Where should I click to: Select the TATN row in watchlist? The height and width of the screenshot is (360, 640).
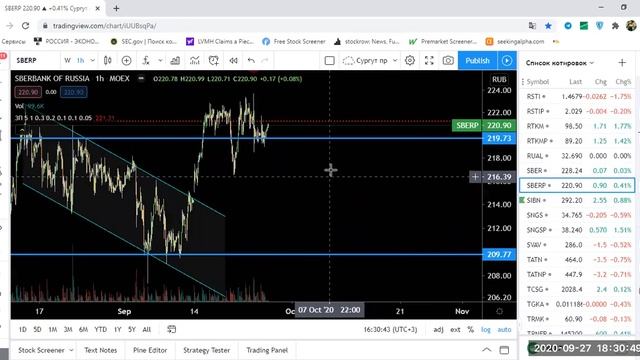tap(577, 260)
